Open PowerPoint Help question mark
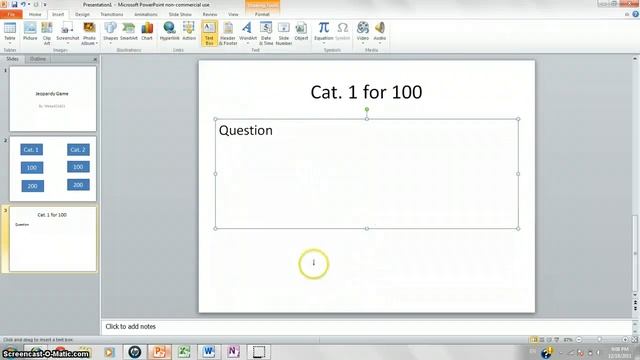This screenshot has width=640, height=360. (636, 14)
